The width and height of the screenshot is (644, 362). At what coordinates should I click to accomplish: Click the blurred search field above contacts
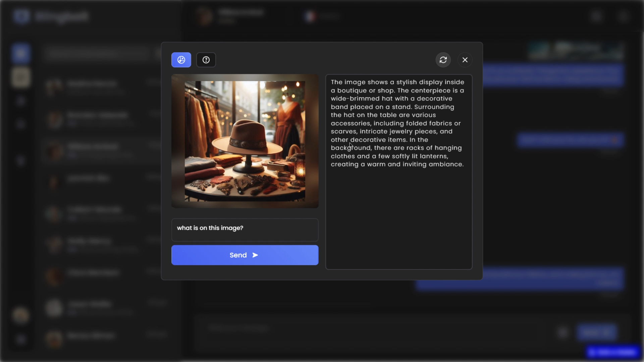97,53
